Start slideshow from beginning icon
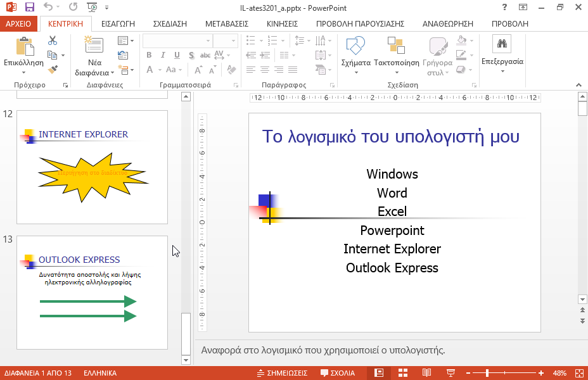 tap(92, 7)
